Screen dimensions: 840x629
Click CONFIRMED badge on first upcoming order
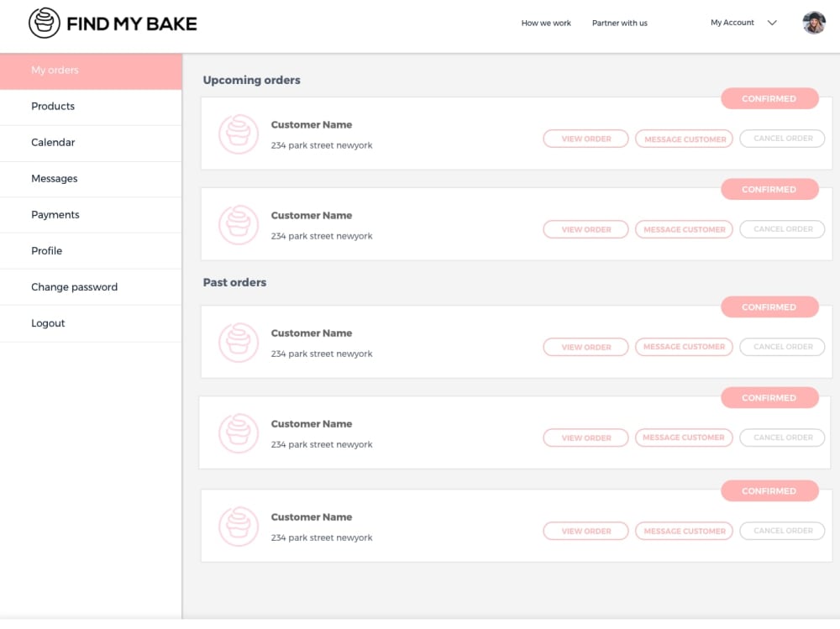(x=769, y=98)
